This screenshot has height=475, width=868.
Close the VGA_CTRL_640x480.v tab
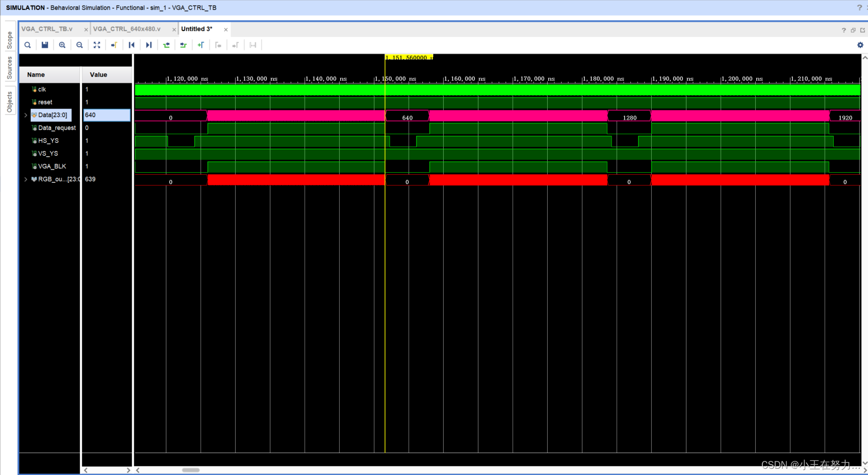pos(174,30)
